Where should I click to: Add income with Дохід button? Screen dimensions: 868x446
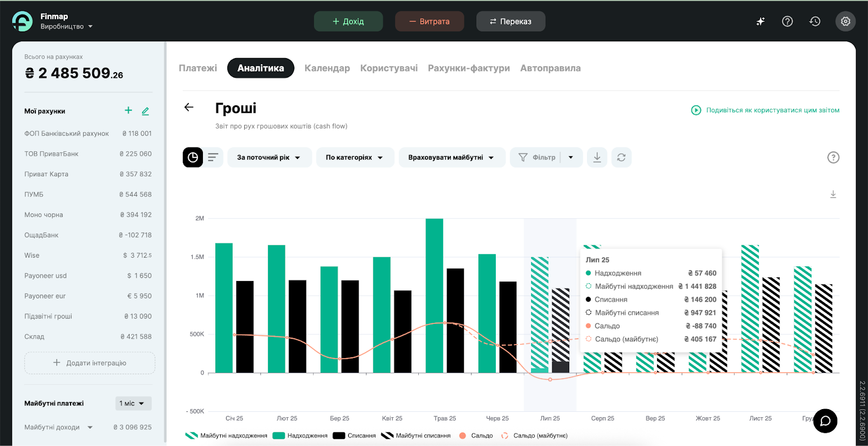click(x=348, y=21)
